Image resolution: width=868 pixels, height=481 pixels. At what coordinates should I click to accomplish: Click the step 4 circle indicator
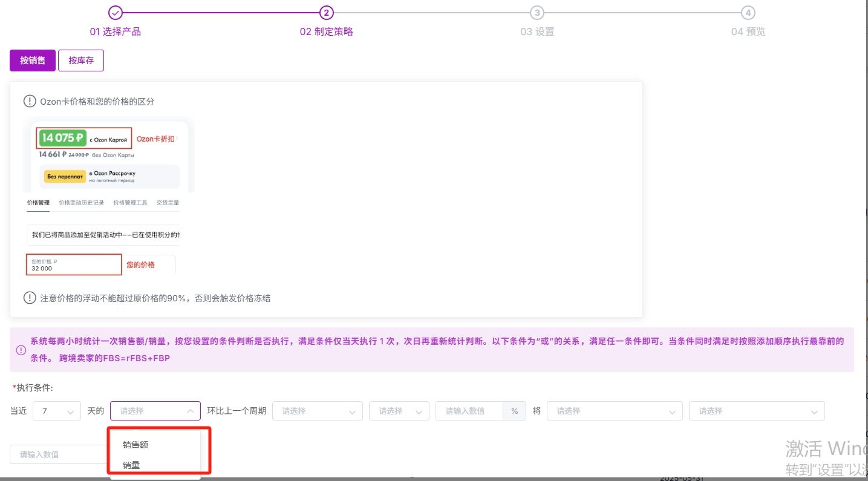click(x=748, y=13)
